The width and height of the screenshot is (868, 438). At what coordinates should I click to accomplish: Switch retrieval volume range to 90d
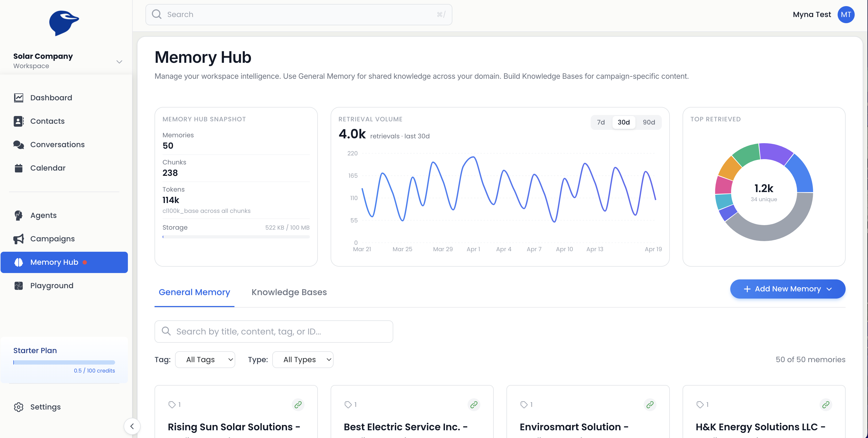pos(648,122)
